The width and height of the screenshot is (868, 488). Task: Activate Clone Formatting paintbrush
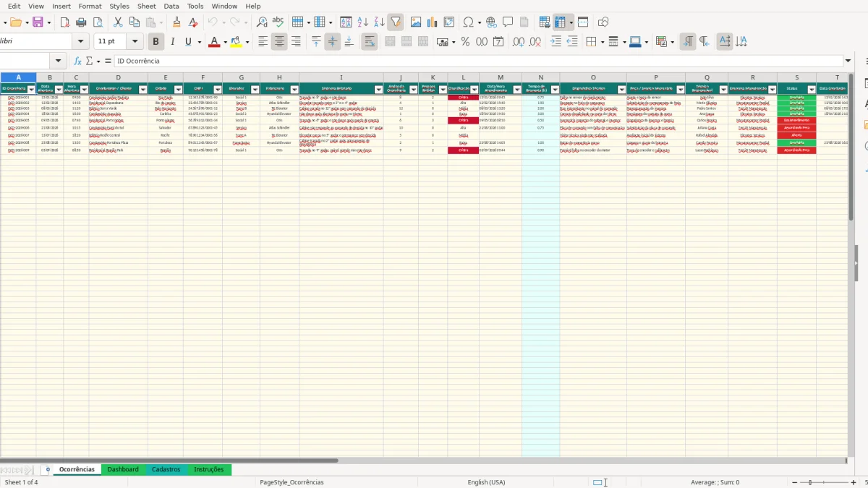(176, 22)
